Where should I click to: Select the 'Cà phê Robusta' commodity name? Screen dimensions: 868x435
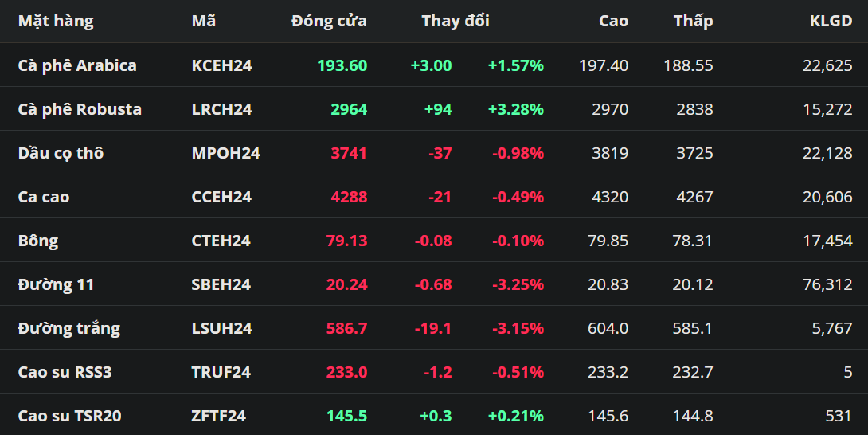pyautogui.click(x=80, y=109)
